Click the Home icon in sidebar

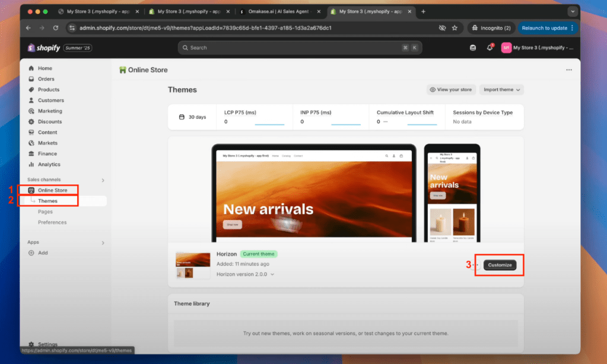pos(31,68)
